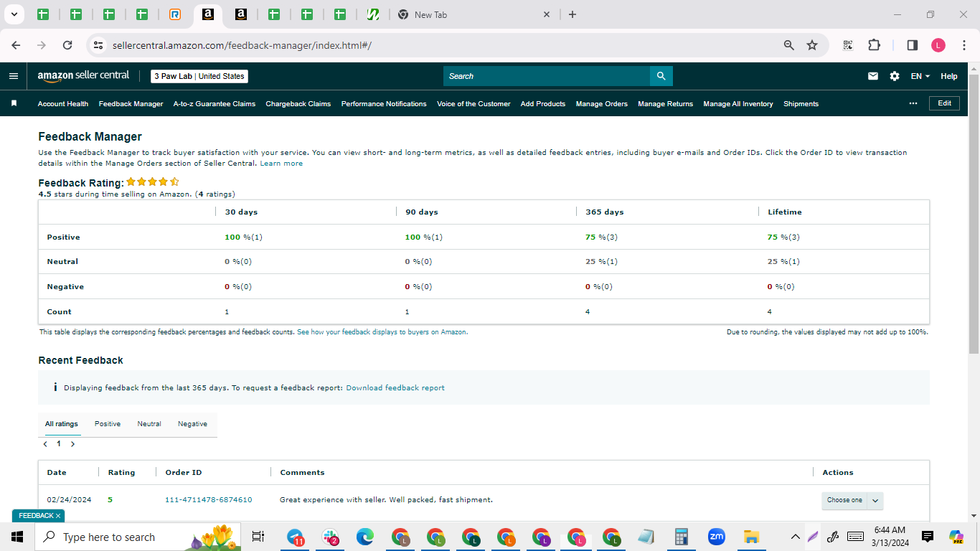980x551 pixels.
Task: Go to next feedback page arrow
Action: coord(72,444)
